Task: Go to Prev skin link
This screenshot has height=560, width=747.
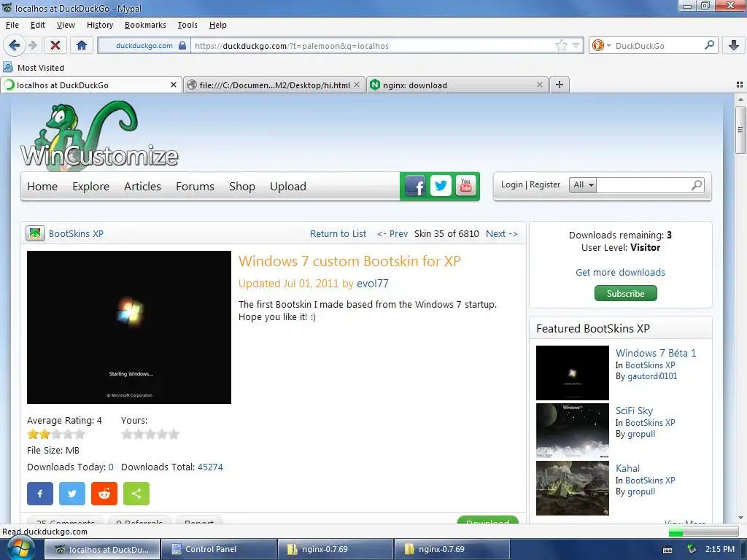Action: point(392,234)
